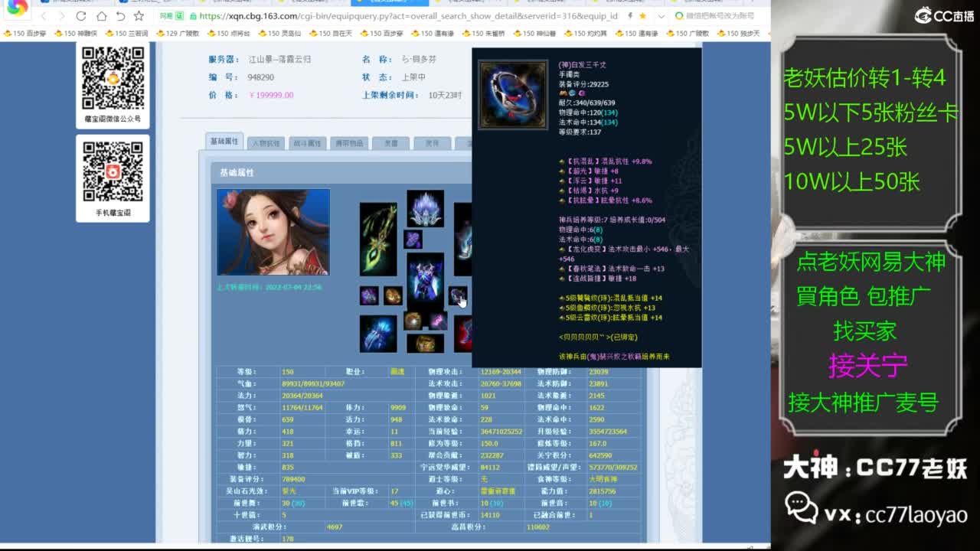Click the 装备评分 value 789400
The width and height of the screenshot is (980, 551).
point(294,479)
